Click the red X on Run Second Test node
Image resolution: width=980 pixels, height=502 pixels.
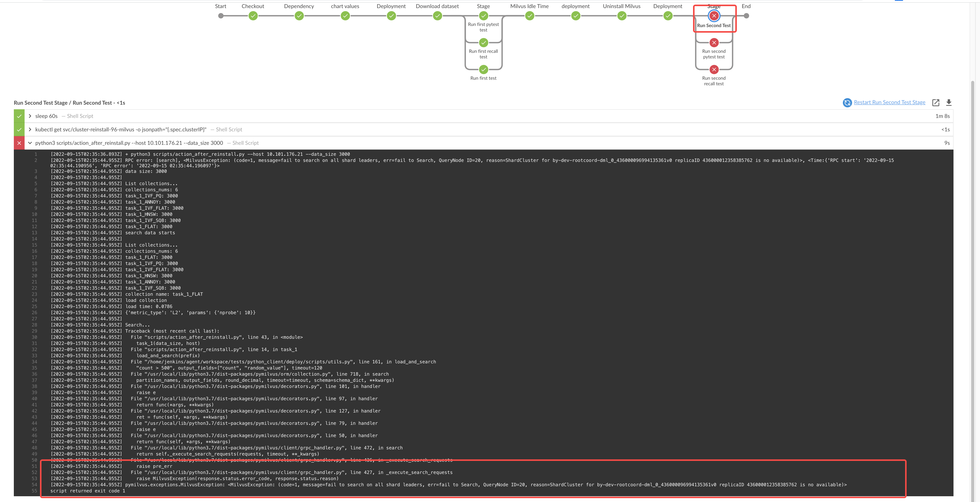(x=714, y=16)
